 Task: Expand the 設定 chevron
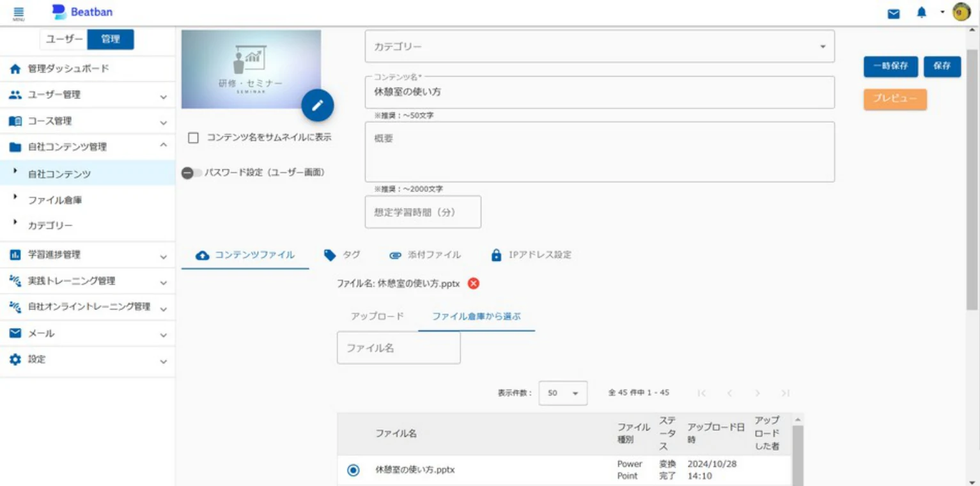pyautogui.click(x=164, y=361)
